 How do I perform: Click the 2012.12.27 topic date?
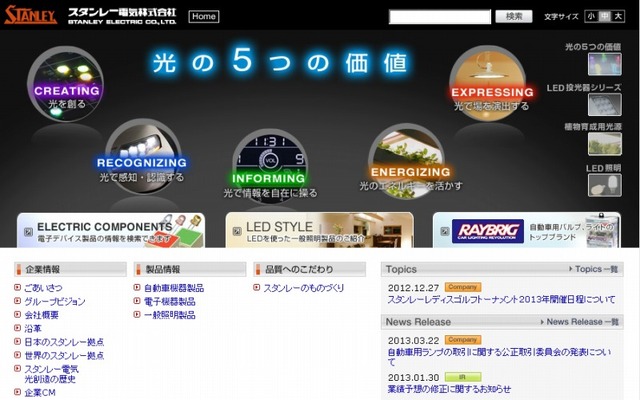pos(413,288)
